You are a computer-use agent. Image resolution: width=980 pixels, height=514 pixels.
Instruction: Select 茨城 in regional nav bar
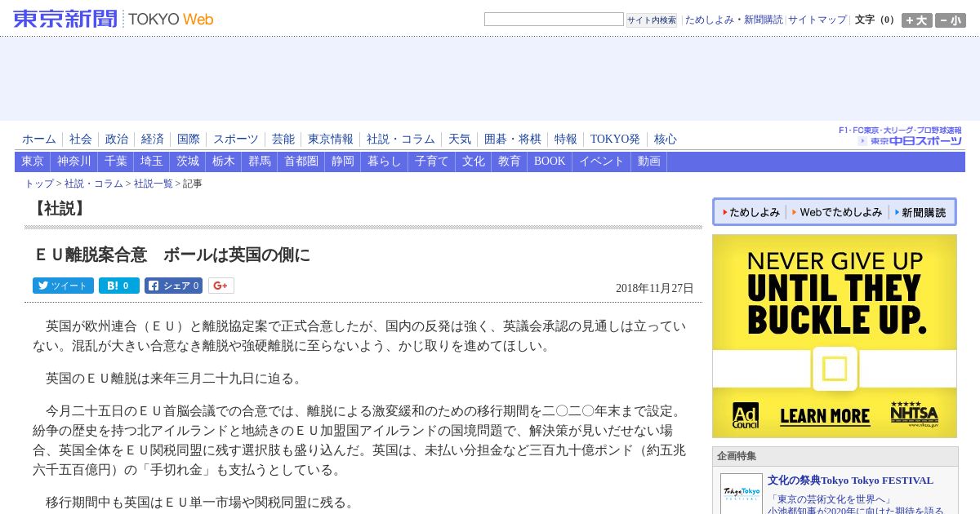[188, 162]
